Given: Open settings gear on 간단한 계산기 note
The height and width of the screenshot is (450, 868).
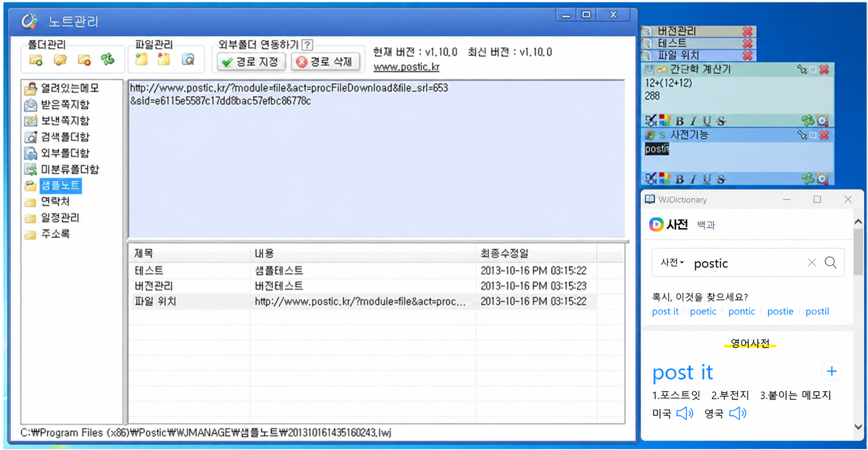Looking at the screenshot, I should 822,120.
